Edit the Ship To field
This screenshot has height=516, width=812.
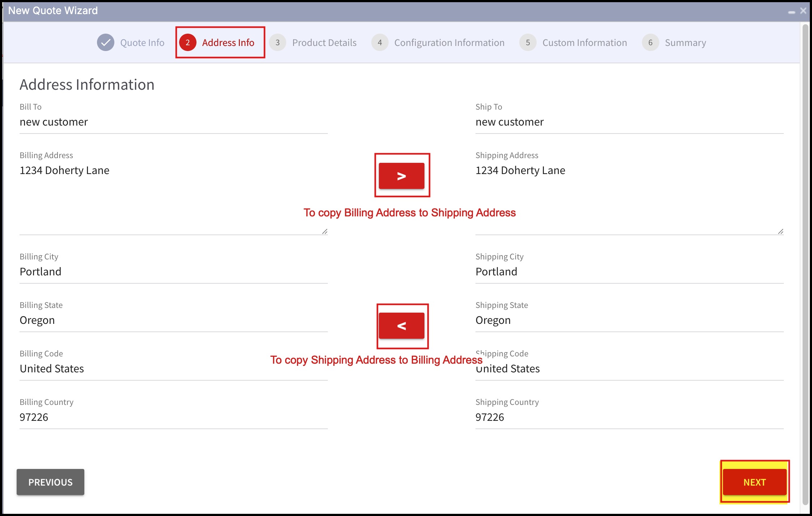click(x=630, y=122)
